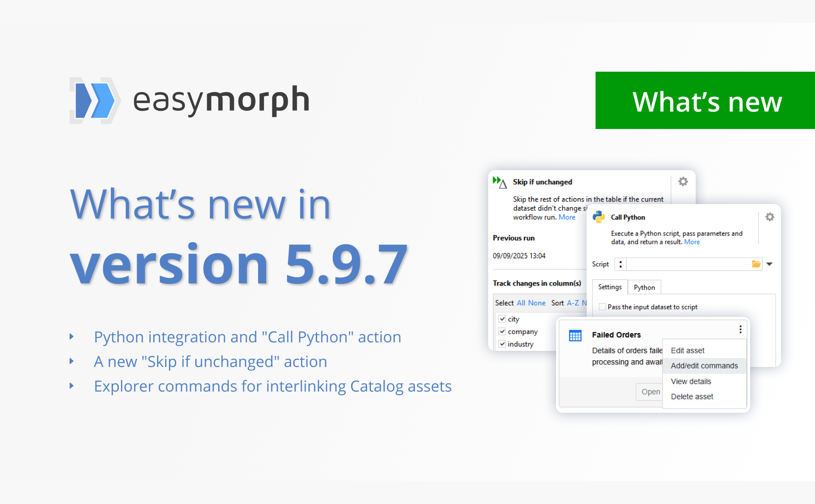Browse for script with the folder icon
This screenshot has height=504, width=815.
(756, 264)
